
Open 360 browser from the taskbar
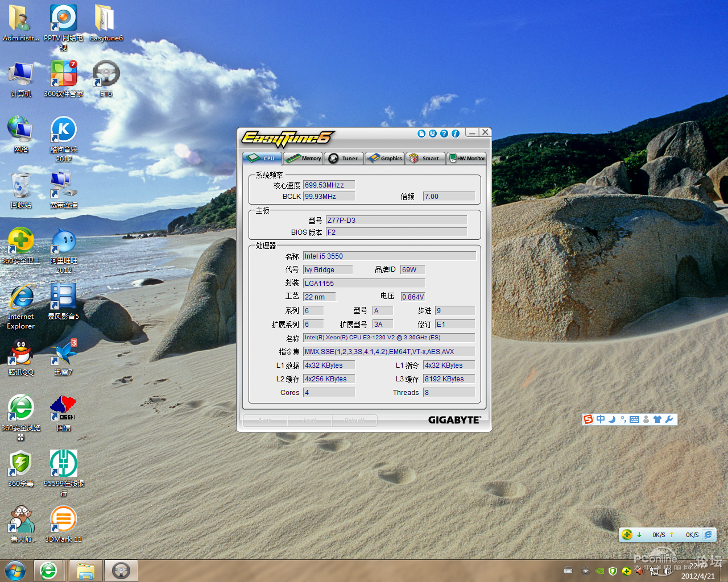click(49, 571)
